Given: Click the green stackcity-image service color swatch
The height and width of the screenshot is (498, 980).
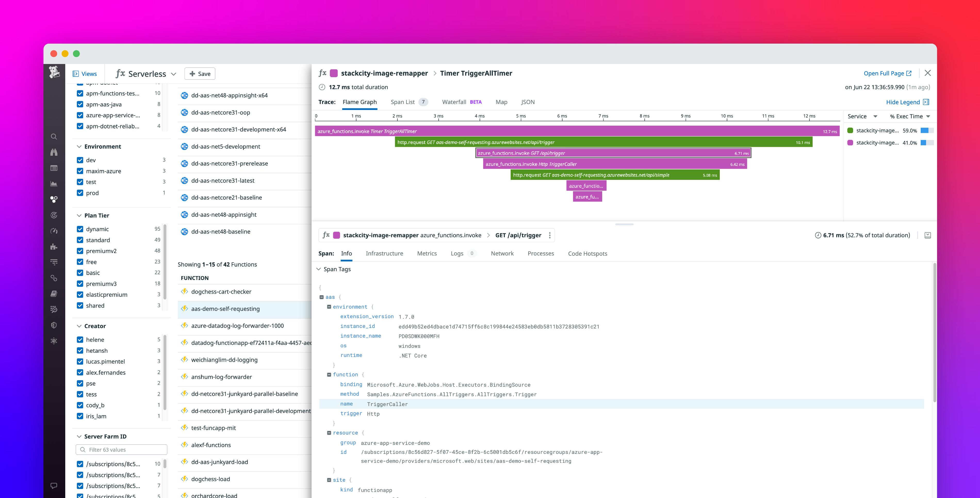Looking at the screenshot, I should click(x=850, y=130).
